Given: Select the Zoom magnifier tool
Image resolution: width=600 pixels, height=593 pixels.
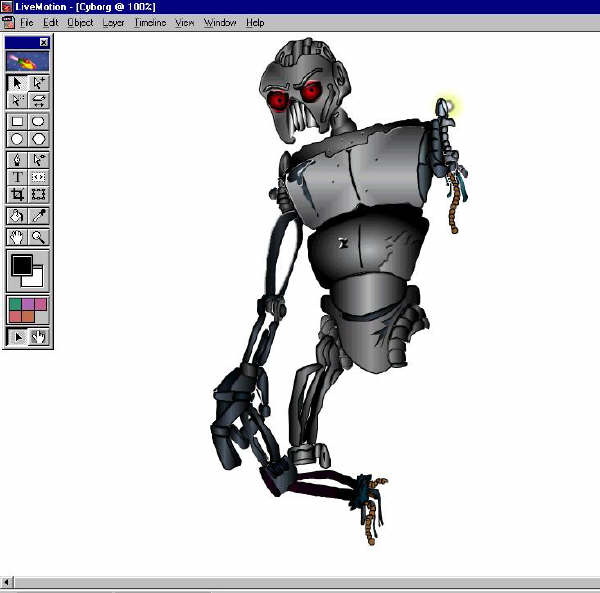Looking at the screenshot, I should pyautogui.click(x=39, y=237).
